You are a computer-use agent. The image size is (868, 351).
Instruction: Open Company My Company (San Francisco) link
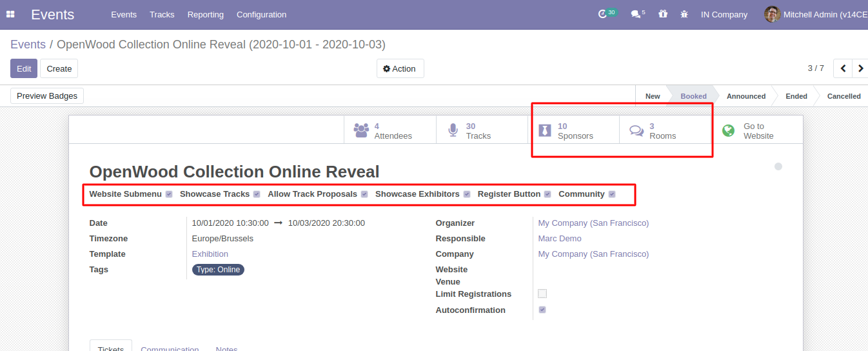pos(593,254)
